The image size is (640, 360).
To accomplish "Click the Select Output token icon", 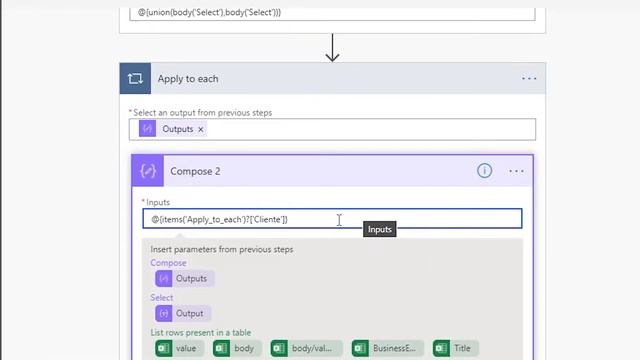I will tap(164, 313).
